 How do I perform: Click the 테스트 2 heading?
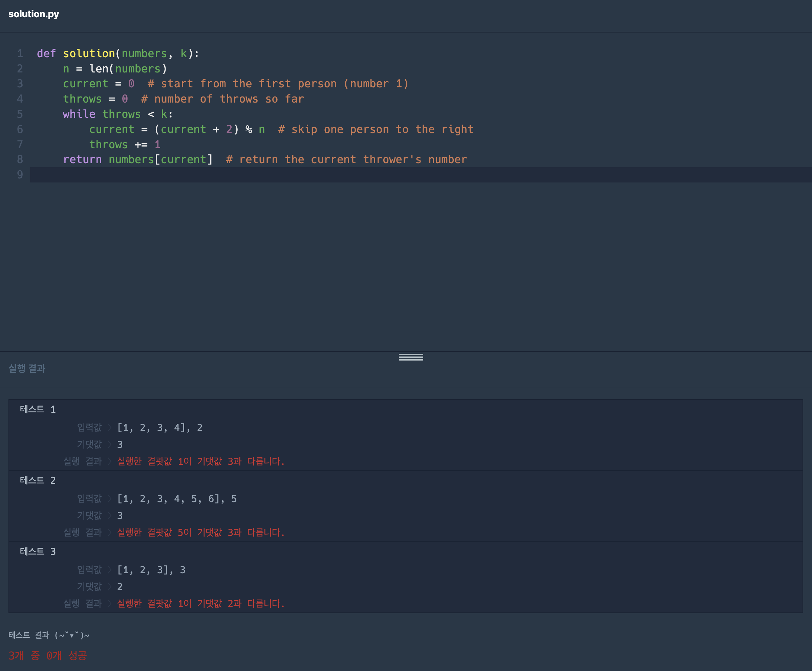pos(38,480)
